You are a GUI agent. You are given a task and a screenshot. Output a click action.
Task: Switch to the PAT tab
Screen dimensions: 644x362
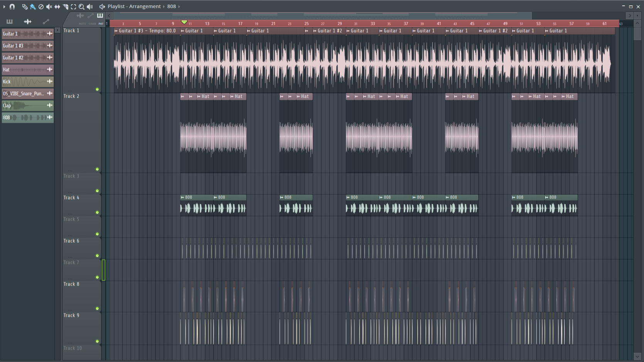101,24
